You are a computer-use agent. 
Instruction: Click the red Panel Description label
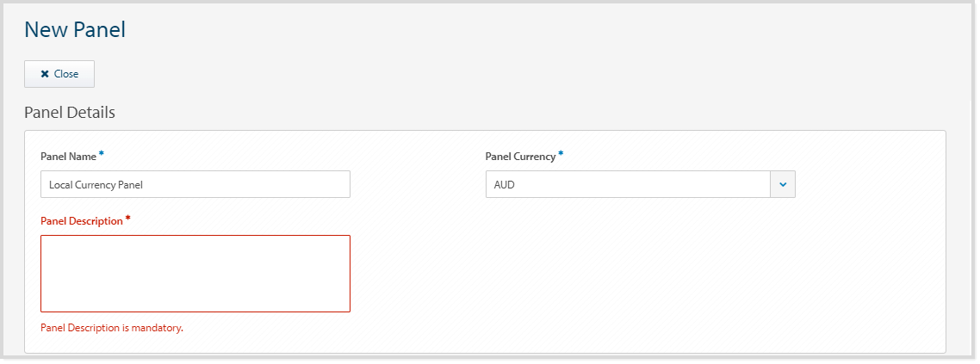pyautogui.click(x=82, y=221)
